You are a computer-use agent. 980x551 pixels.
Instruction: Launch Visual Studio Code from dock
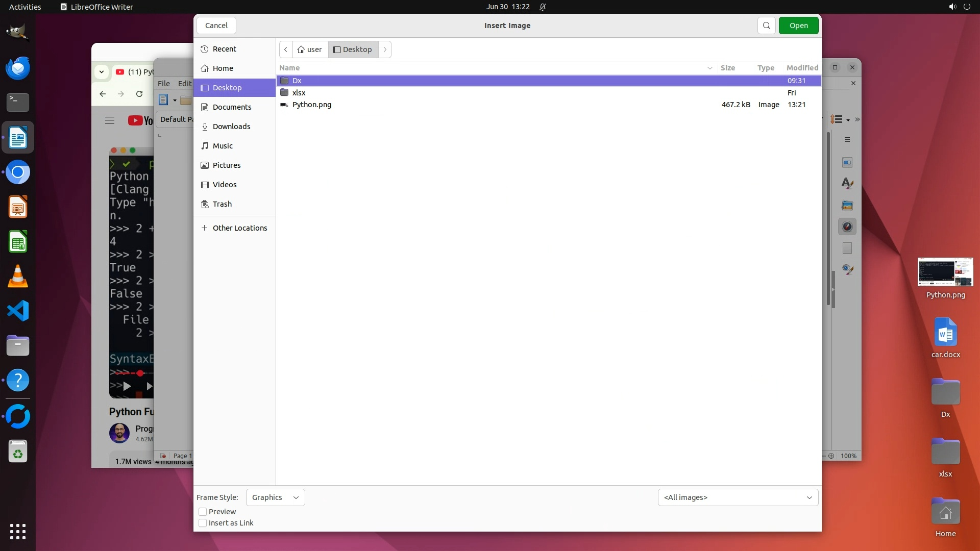(18, 311)
